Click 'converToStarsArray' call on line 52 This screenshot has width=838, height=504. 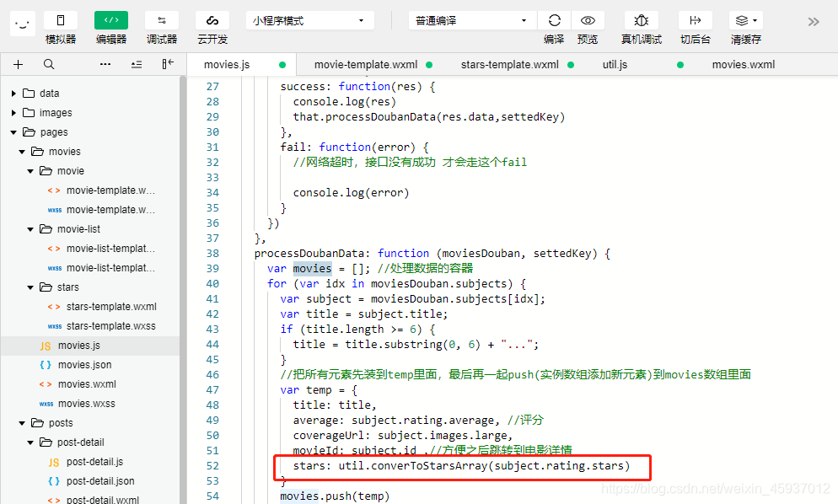[429, 466]
